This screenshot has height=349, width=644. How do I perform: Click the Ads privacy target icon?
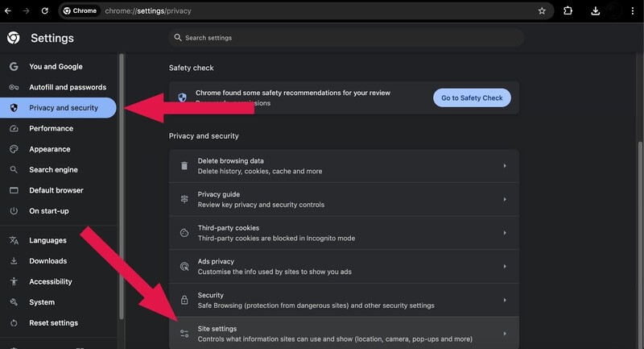[x=184, y=266]
